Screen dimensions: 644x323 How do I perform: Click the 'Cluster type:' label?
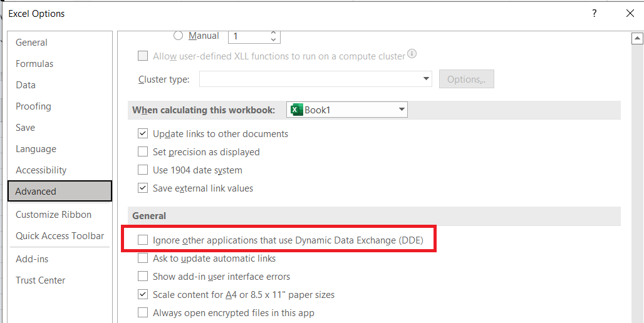(164, 79)
